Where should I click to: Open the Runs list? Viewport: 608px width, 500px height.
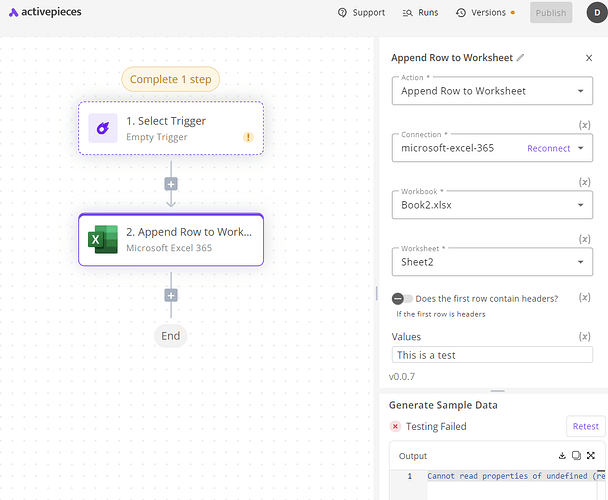[420, 12]
